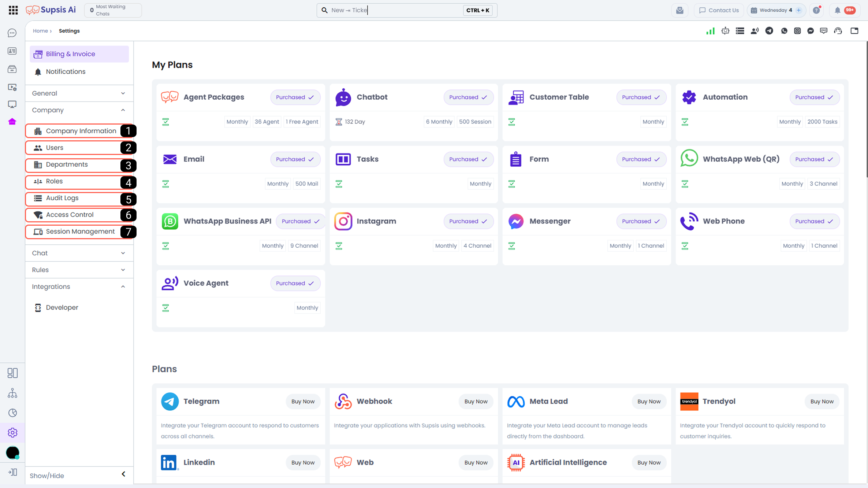Click the user avatar in the sidebar
Screen dimensions: 868x488
(12, 453)
